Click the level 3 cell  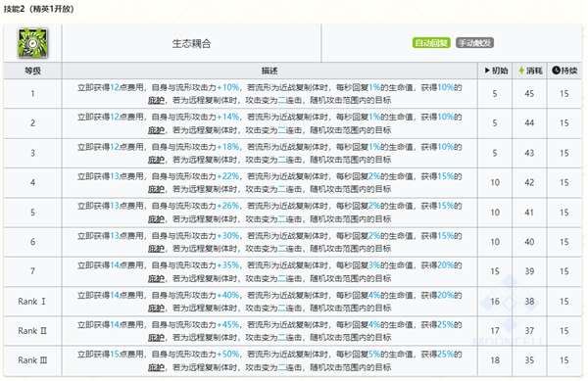tap(32, 153)
